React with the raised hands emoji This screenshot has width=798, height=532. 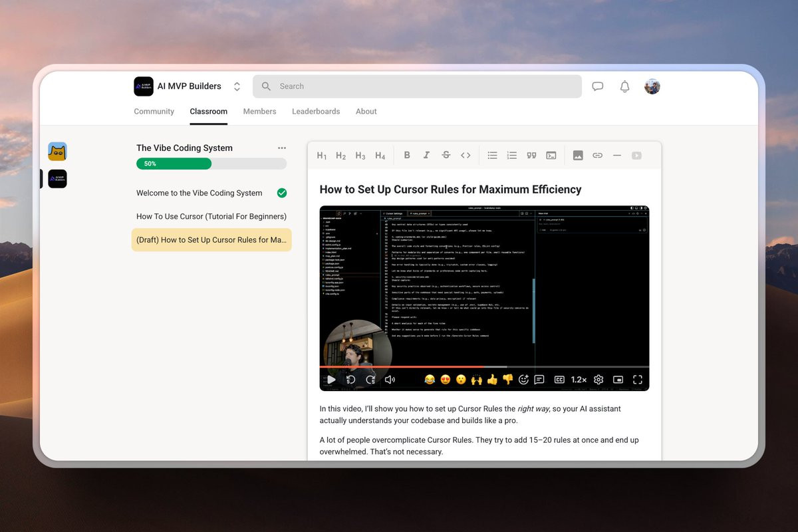pos(477,380)
